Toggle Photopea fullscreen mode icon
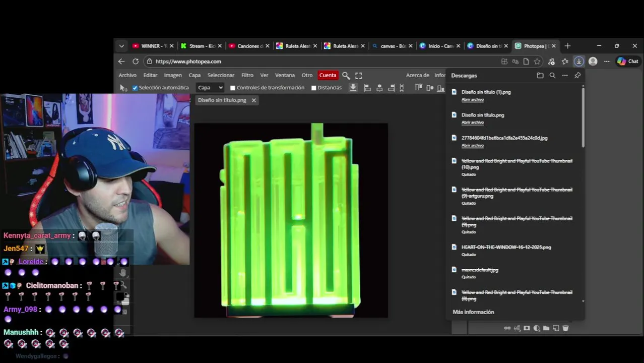Screen dimensions: 644x363 [x=358, y=75]
